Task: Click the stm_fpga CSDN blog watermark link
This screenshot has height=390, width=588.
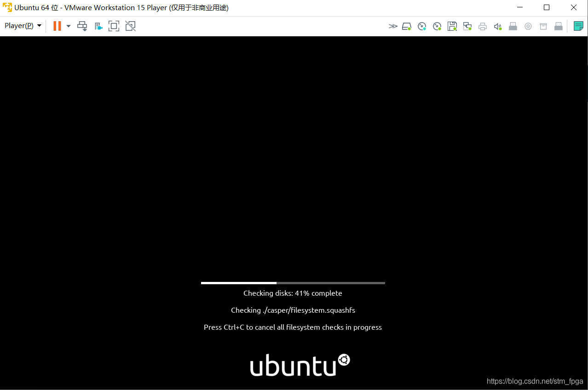Action: [534, 381]
